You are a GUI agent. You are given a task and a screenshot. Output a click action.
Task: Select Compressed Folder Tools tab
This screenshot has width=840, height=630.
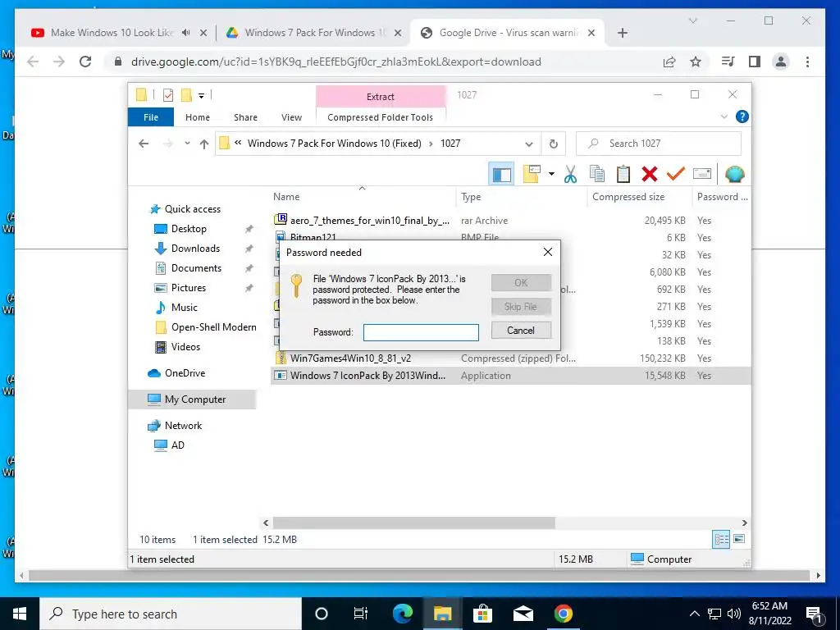(x=381, y=117)
